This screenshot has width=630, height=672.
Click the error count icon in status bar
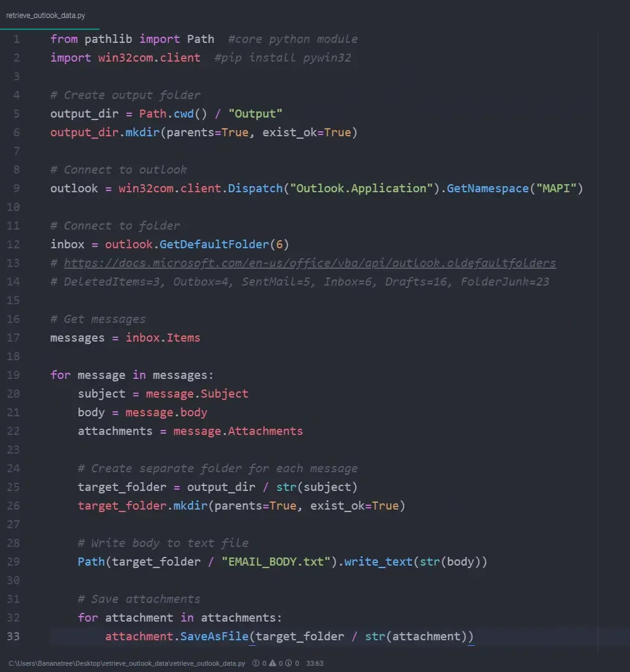point(256,663)
